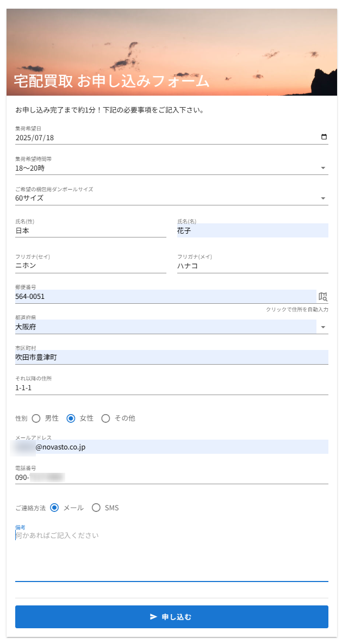Select the 女性 gender radio button
The width and height of the screenshot is (342, 644).
click(x=71, y=418)
